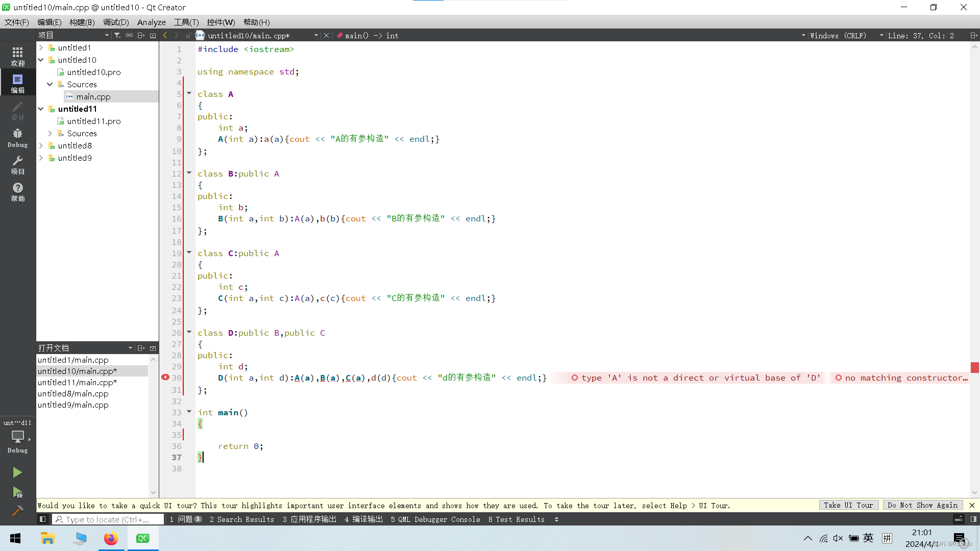Run the project with green play button
Viewport: 980px width, 551px height.
click(17, 472)
